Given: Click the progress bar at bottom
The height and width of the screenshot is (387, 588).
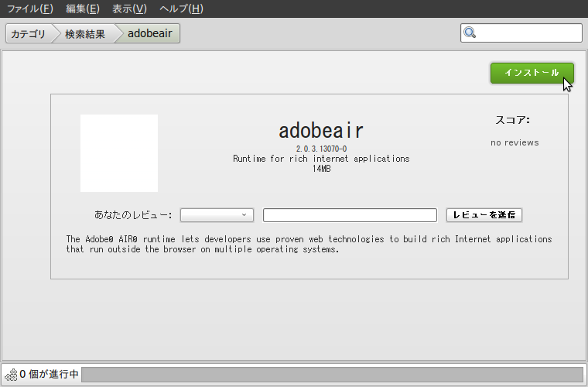Looking at the screenshot, I should (x=332, y=375).
